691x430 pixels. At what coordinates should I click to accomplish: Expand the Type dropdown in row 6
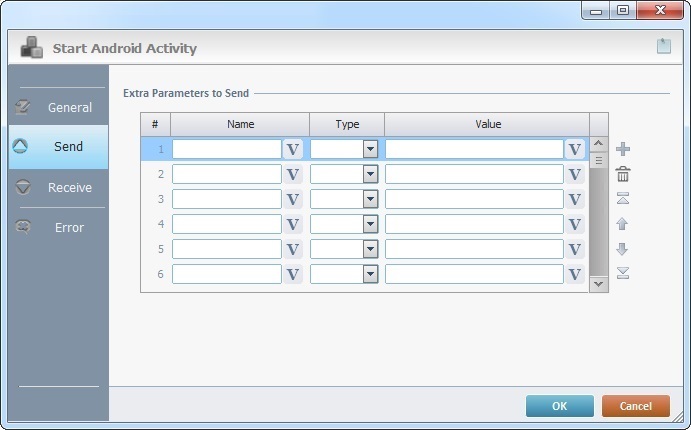pos(371,274)
